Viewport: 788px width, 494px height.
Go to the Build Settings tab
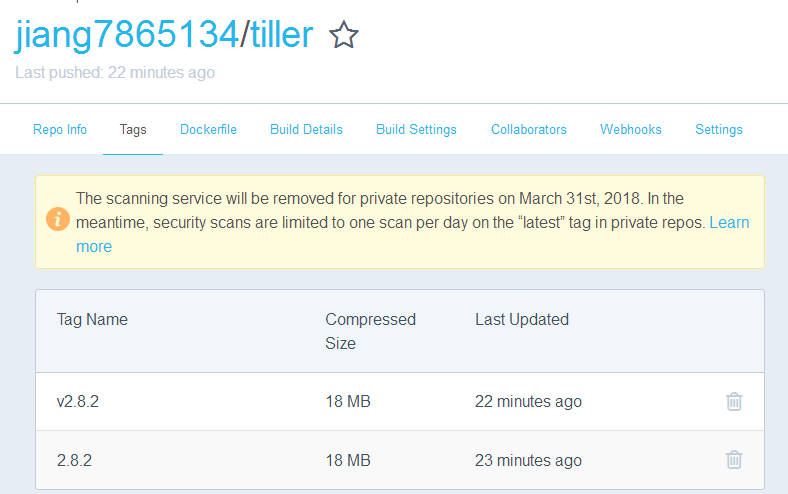416,130
